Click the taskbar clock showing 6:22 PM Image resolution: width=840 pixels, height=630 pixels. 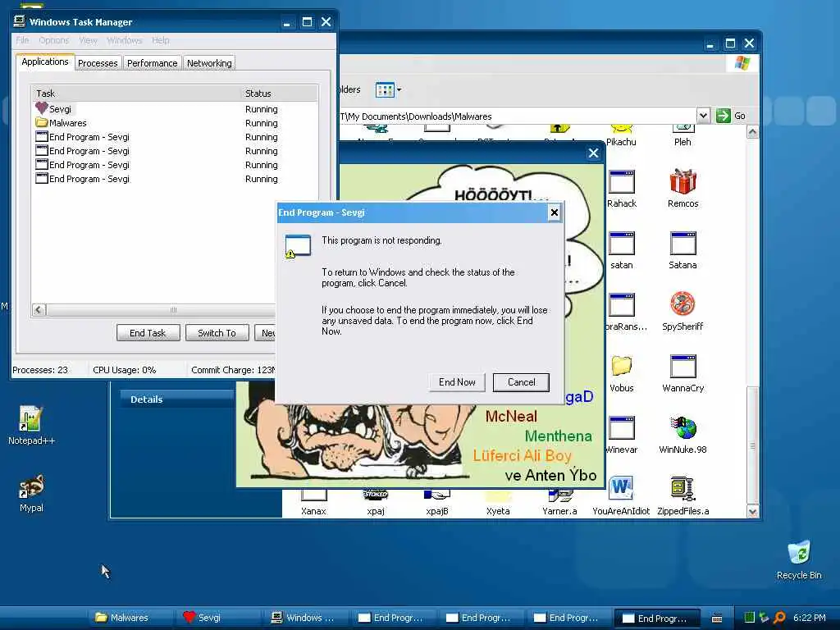pos(810,618)
